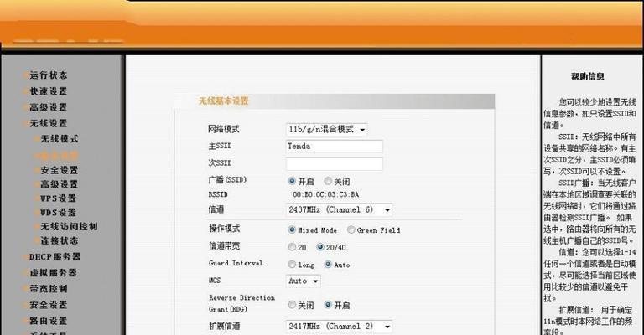Viewport: 644px width, 335px height.
Task: Select long for Guard Interval
Action: (292, 265)
